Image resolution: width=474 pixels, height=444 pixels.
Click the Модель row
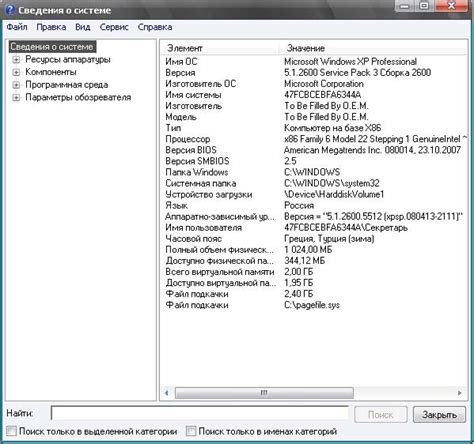314,117
